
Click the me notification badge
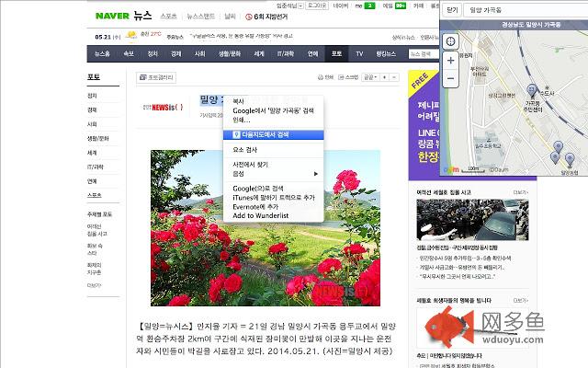click(x=370, y=6)
